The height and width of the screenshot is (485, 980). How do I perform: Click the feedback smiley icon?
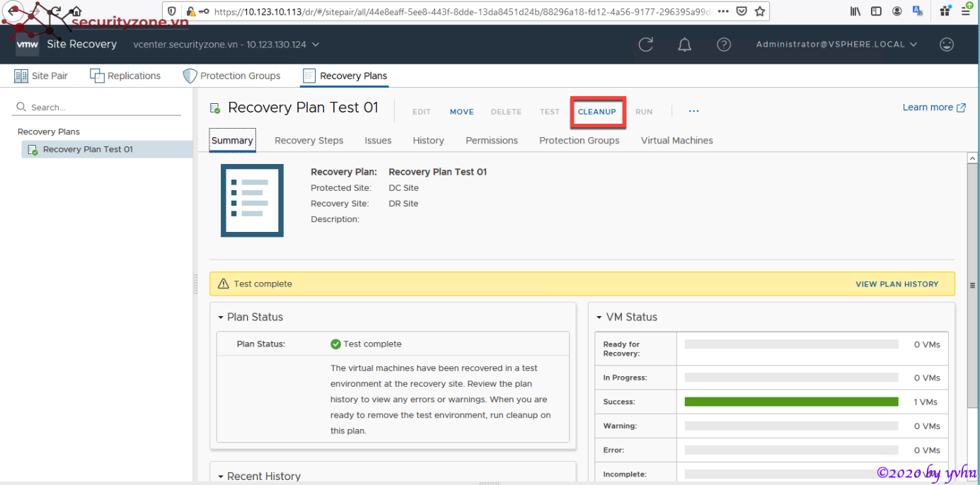pos(947,44)
